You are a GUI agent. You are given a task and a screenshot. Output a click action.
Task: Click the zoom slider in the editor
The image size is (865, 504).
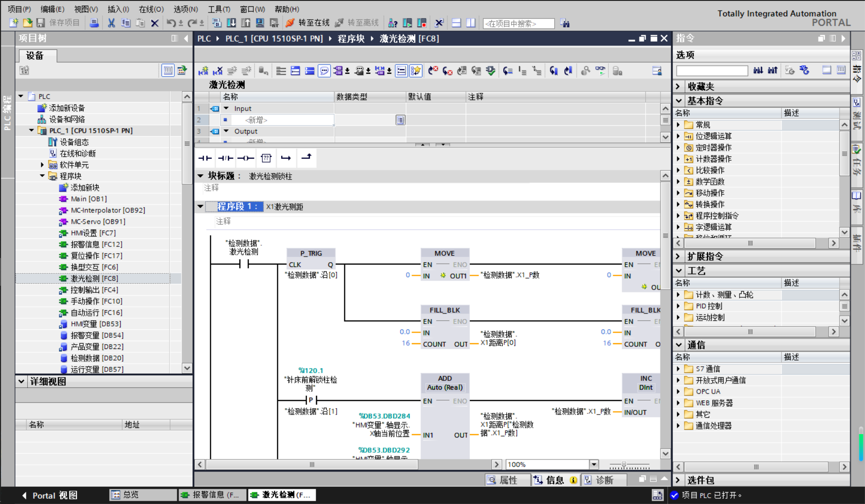coord(624,465)
